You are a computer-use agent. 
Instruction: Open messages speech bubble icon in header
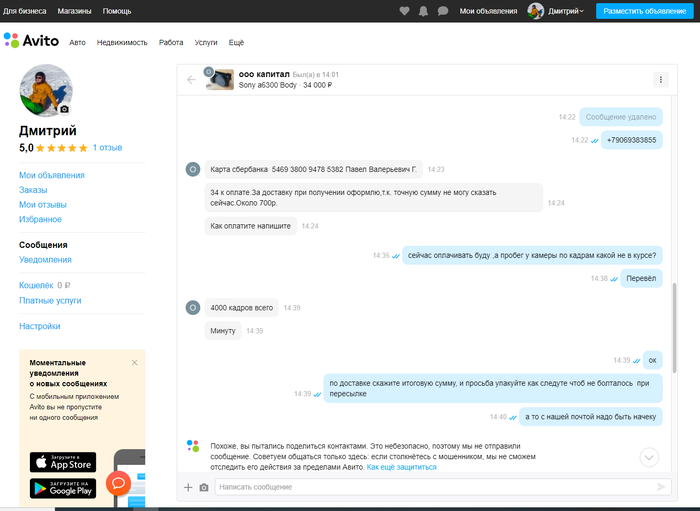(442, 11)
